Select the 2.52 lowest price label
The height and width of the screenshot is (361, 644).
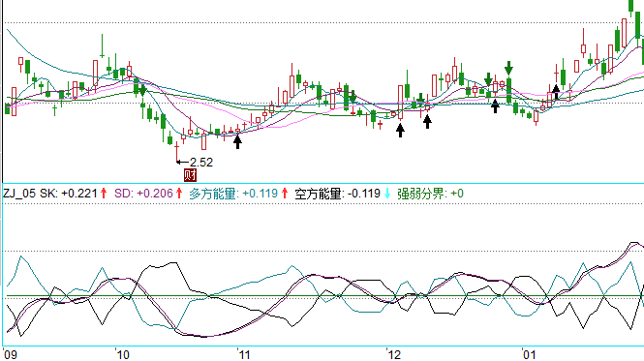coord(201,163)
